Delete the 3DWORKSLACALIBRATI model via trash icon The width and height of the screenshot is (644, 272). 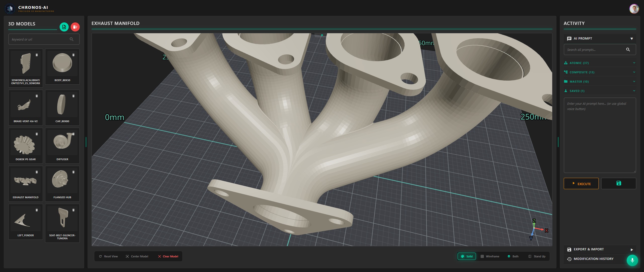[x=37, y=55]
